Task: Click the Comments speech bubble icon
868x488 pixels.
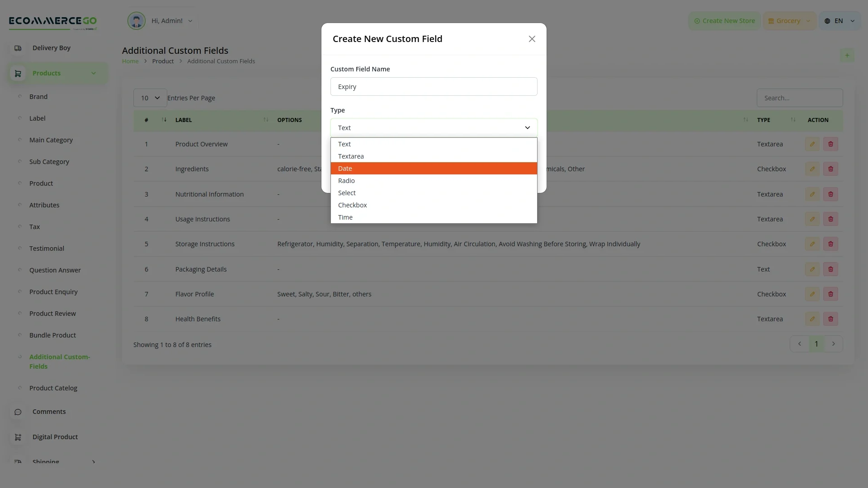Action: pyautogui.click(x=18, y=412)
